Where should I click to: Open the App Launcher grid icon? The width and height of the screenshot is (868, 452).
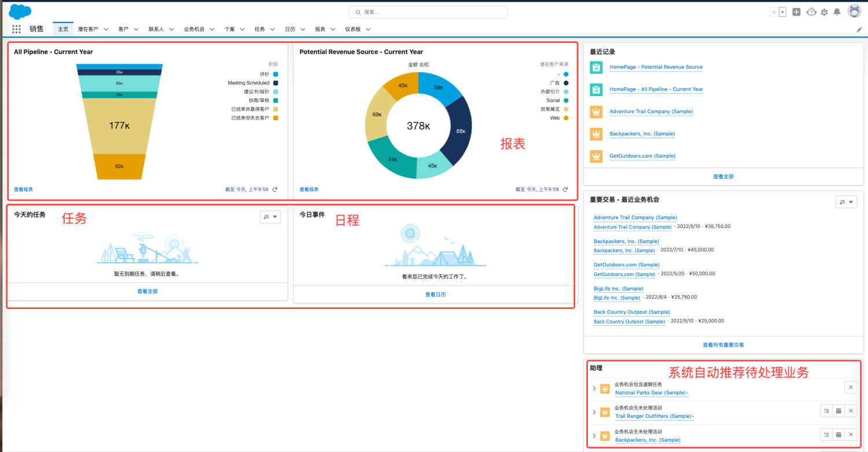[16, 29]
